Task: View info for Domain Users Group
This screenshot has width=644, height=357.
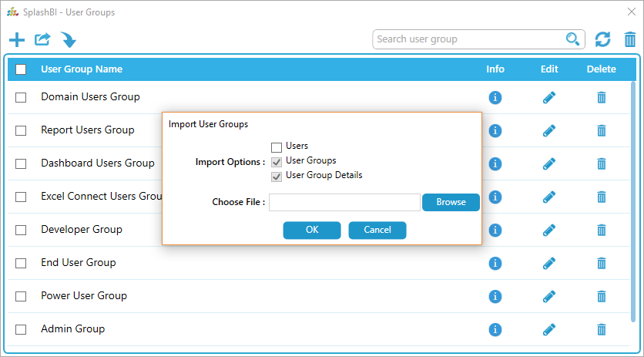Action: click(x=495, y=98)
